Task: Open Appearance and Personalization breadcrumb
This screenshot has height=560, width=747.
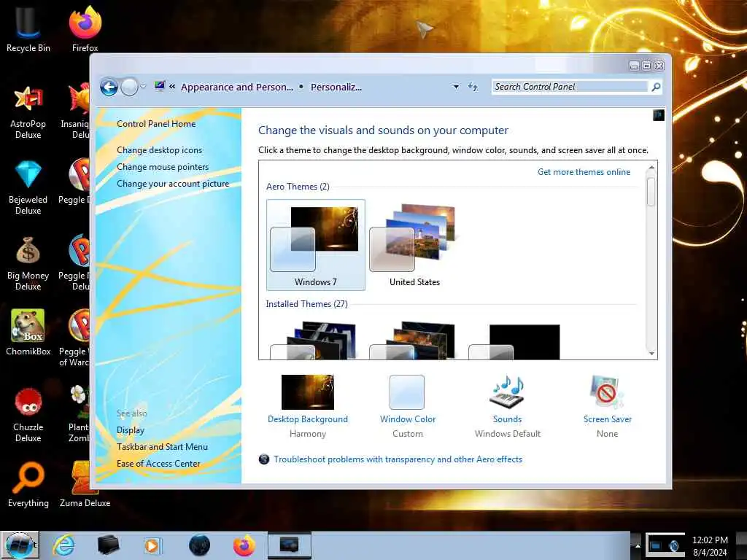Action: [x=237, y=87]
